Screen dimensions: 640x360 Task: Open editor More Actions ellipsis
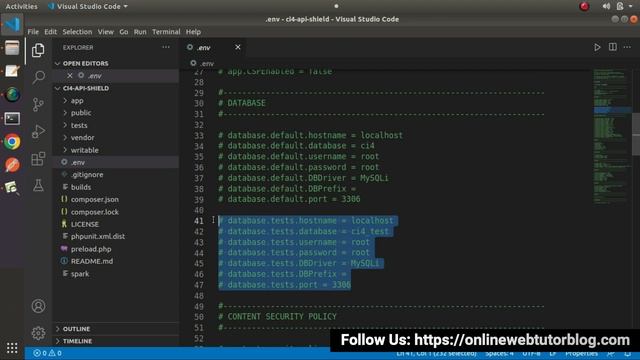627,47
